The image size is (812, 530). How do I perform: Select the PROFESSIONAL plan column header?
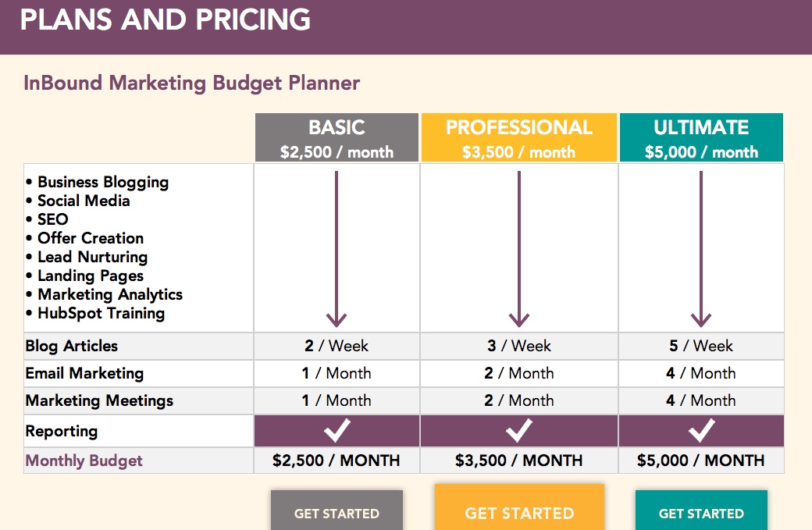pos(518,137)
